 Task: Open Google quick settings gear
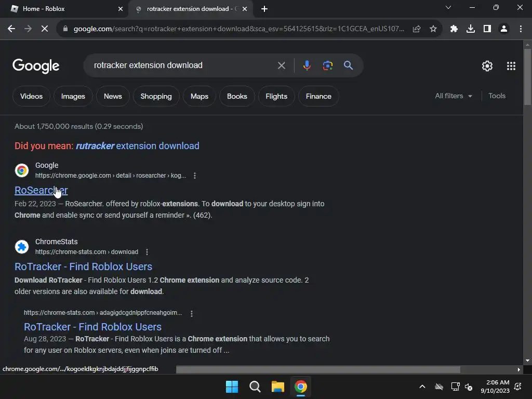click(487, 66)
